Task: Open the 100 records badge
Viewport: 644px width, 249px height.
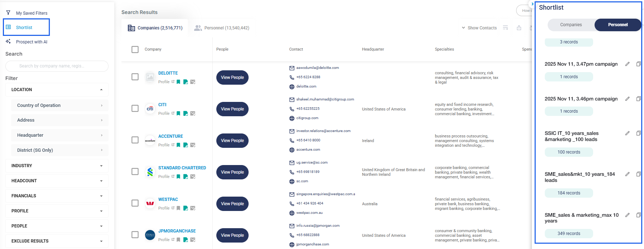Action: 569,152
